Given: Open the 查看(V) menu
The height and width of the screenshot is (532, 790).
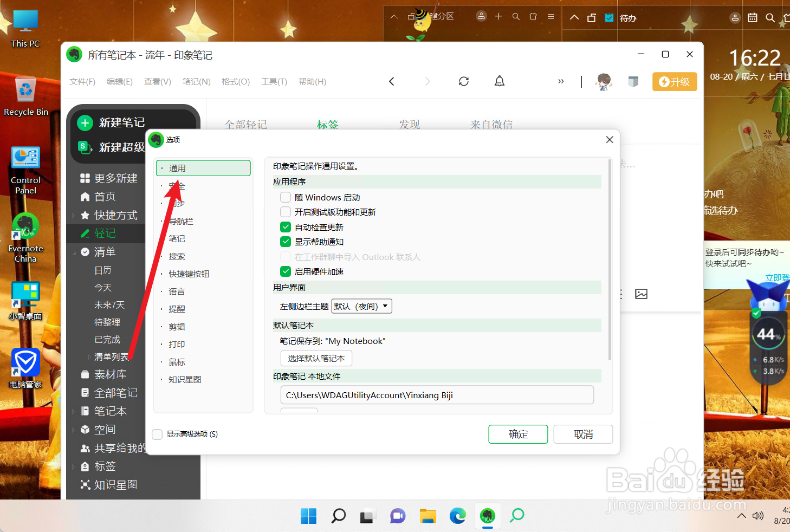Looking at the screenshot, I should point(158,82).
